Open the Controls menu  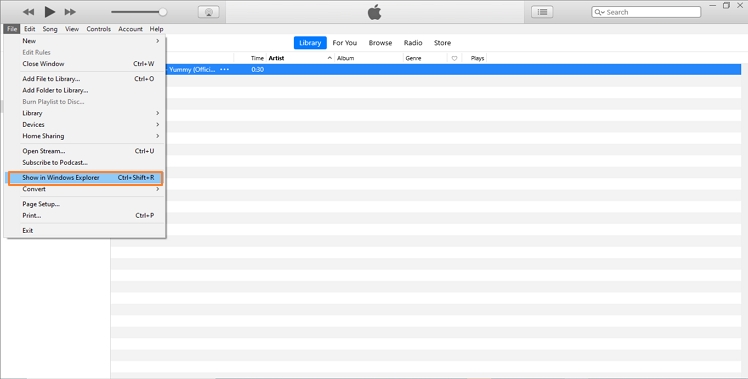coord(99,29)
